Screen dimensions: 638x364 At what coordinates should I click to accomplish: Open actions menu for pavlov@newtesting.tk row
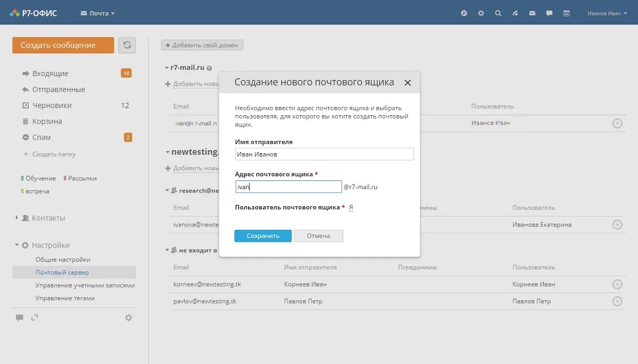tap(617, 301)
